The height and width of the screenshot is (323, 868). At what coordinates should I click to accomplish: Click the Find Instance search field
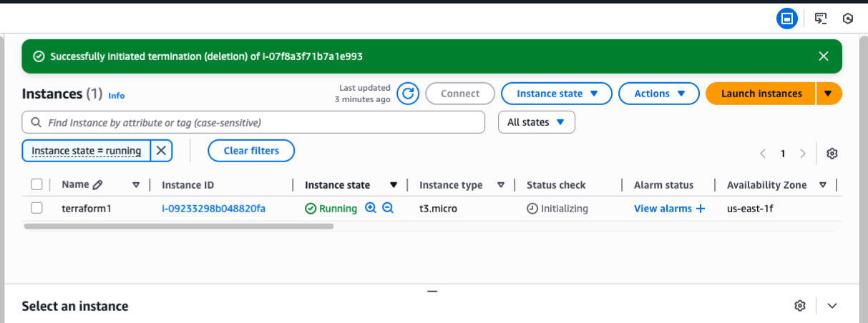254,122
